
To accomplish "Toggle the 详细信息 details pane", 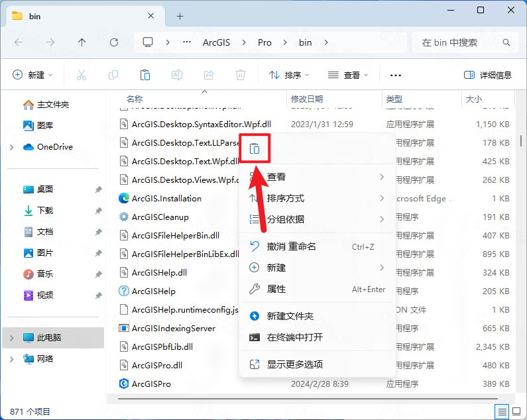I will (x=488, y=75).
